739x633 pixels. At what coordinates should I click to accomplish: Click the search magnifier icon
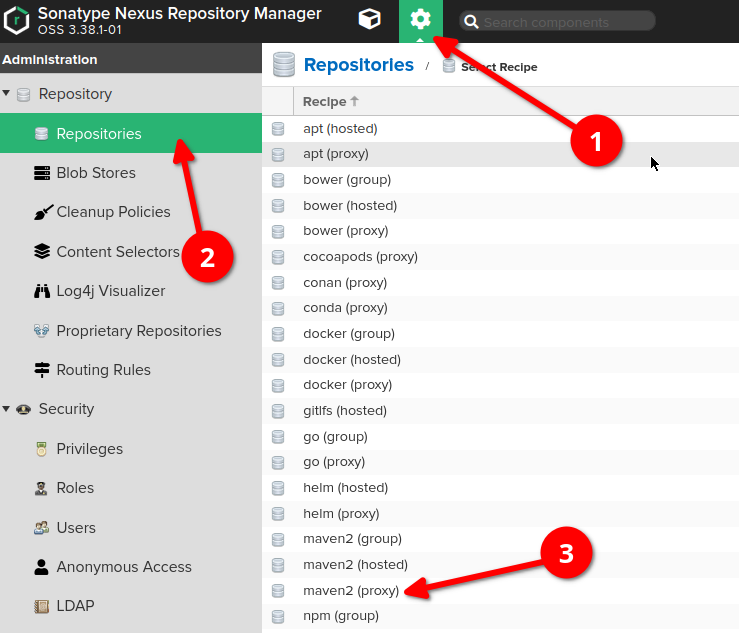click(x=471, y=22)
